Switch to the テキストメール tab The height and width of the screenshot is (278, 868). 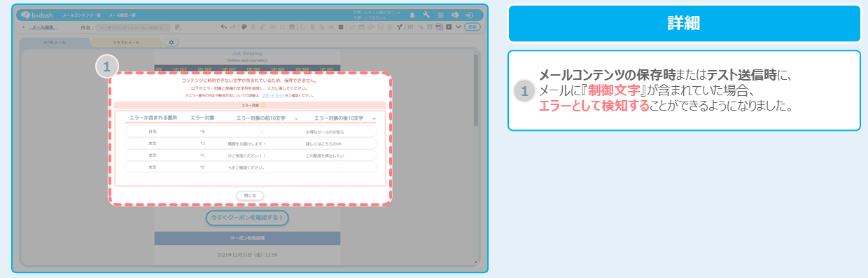pyautogui.click(x=126, y=43)
